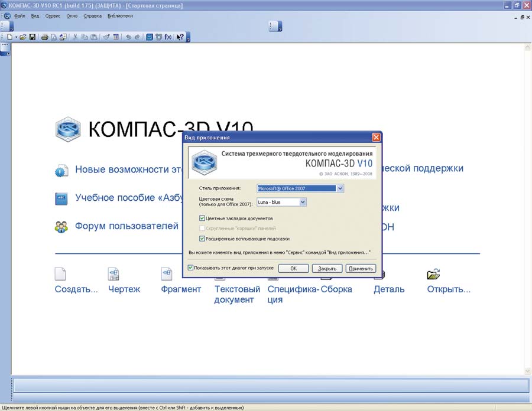Click the Print toolbar icon
Image resolution: width=532 pixels, height=411 pixels.
pyautogui.click(x=44, y=37)
